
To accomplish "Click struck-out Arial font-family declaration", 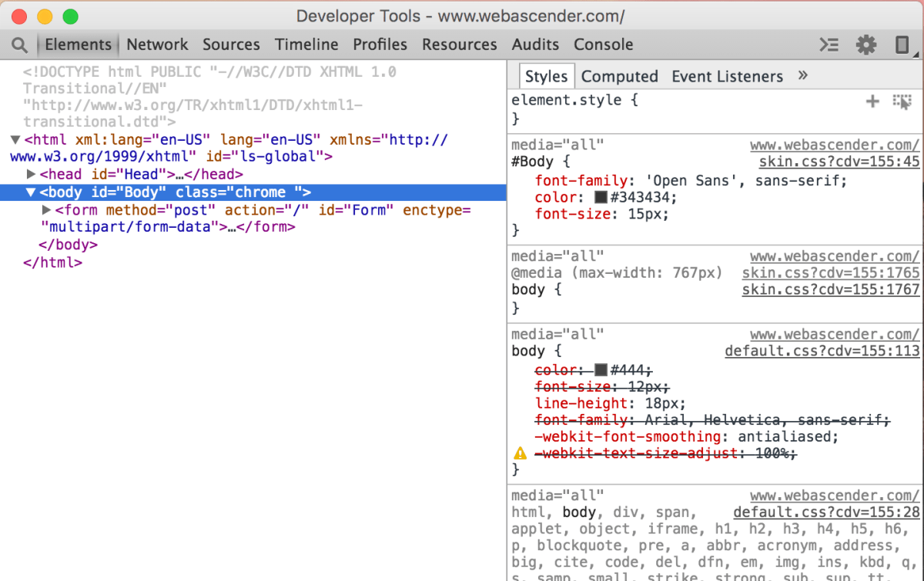I will point(712,419).
